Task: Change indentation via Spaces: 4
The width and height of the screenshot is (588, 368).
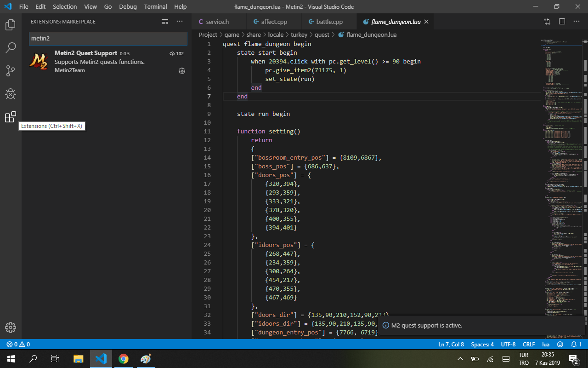Action: 482,344
